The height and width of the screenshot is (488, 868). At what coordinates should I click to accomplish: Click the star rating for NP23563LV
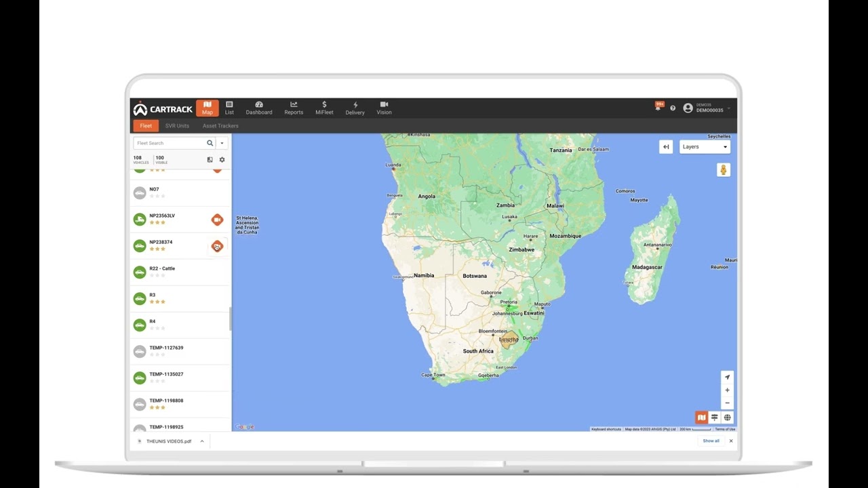(x=157, y=222)
